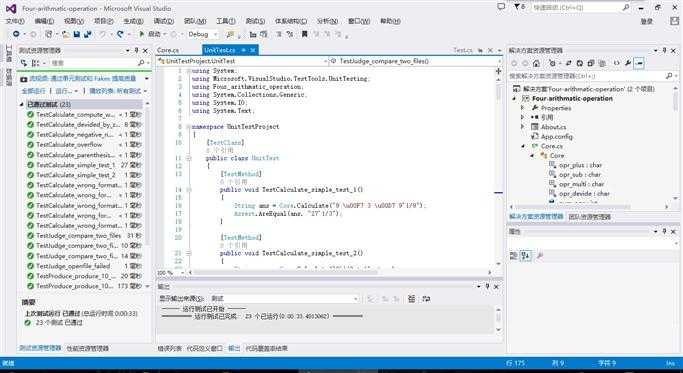Expand the Properties node in Solution Explorer
The width and height of the screenshot is (683, 373).
click(523, 108)
